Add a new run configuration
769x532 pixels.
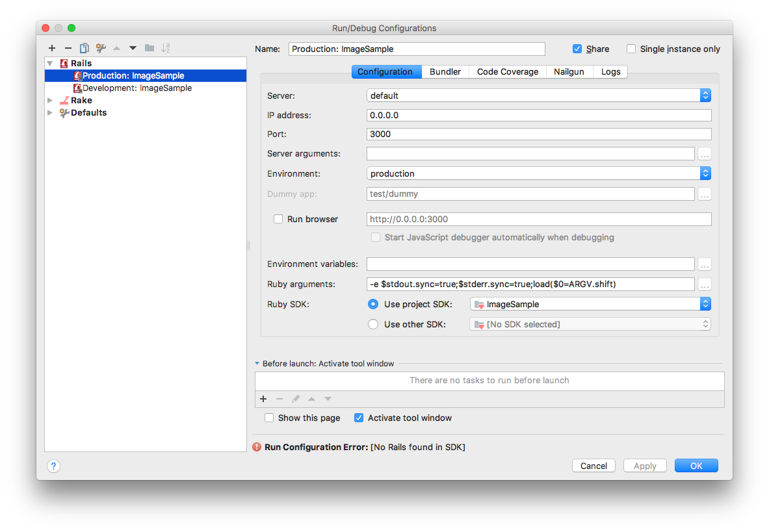[52, 47]
